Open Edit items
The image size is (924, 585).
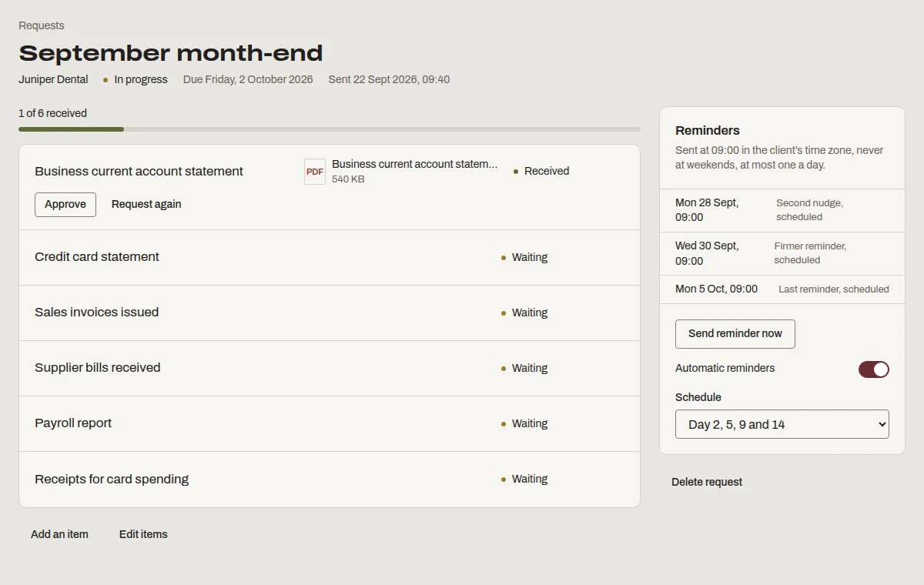[x=143, y=534]
